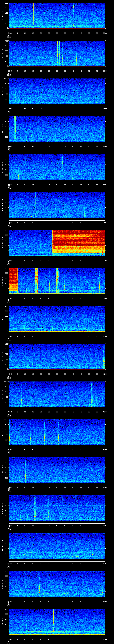Click the red noise block starting the 14:38:00 panel
This screenshot has height=644, width=114.
pyautogui.click(x=13, y=280)
